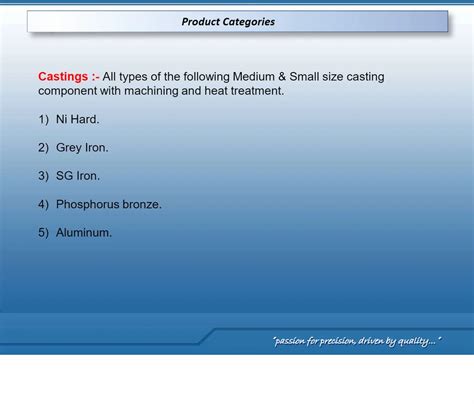Click the passion for precision tagline
The image size is (474, 404).
coord(357,341)
